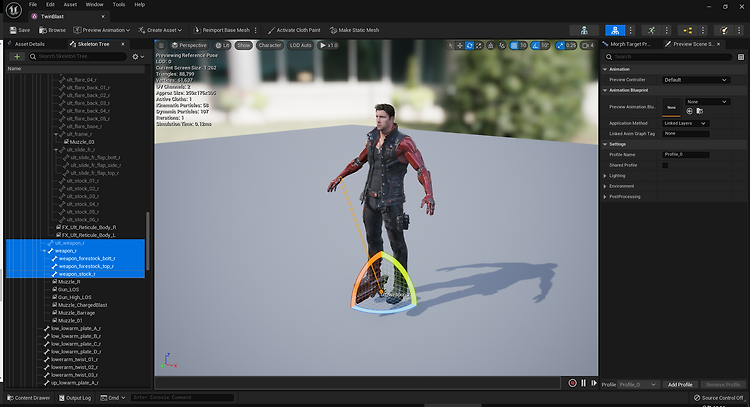Select the rotate gizmo tool

point(470,45)
